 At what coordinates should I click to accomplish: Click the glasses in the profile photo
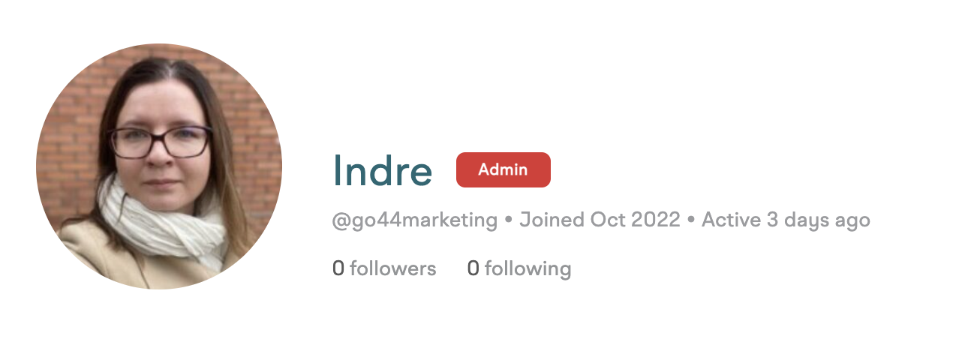[x=160, y=142]
